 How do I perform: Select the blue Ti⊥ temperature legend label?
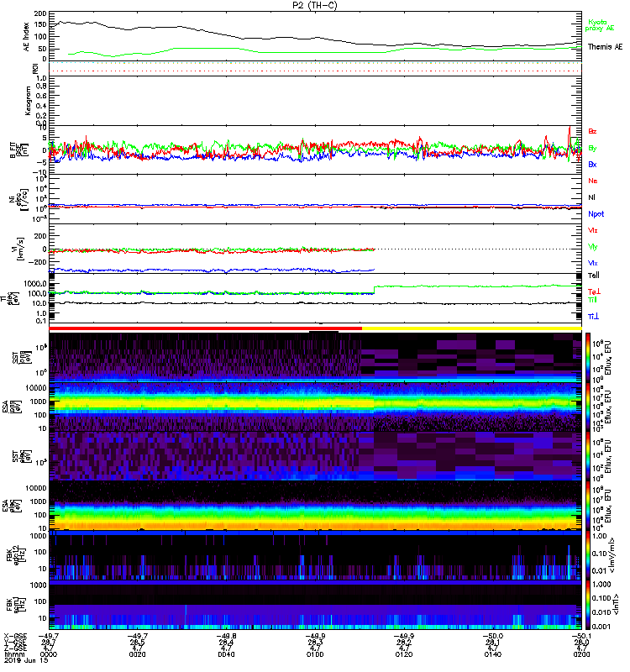593,317
